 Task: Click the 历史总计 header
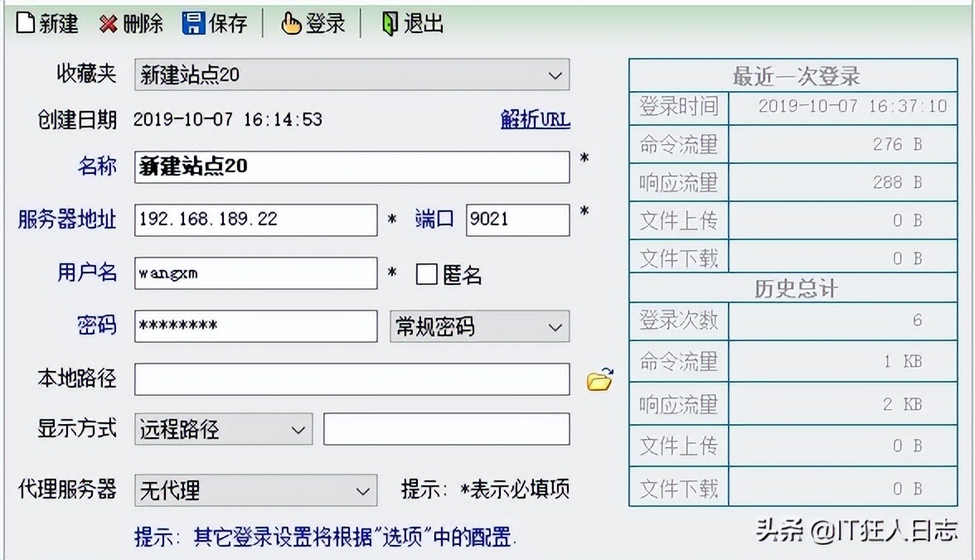796,288
